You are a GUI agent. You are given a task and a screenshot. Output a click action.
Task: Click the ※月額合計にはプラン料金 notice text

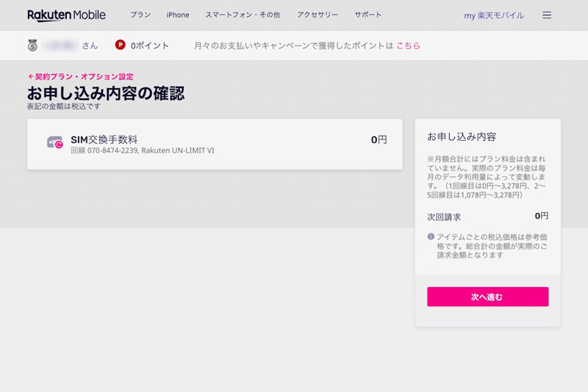(487, 177)
